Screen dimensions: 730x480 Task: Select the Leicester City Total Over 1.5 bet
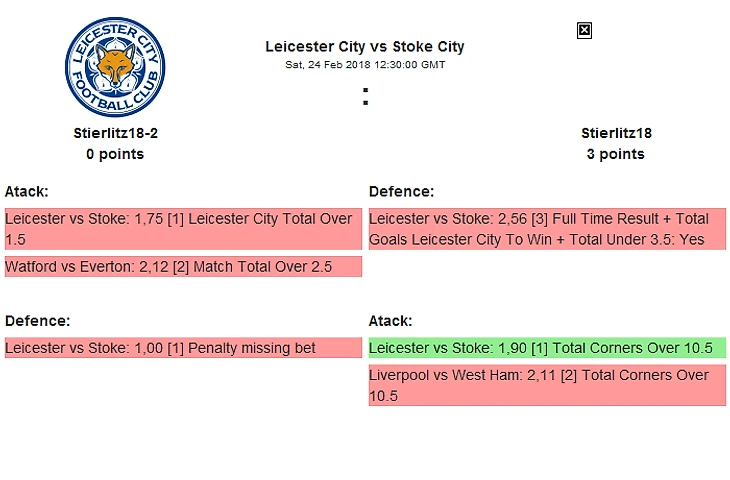[x=182, y=229]
